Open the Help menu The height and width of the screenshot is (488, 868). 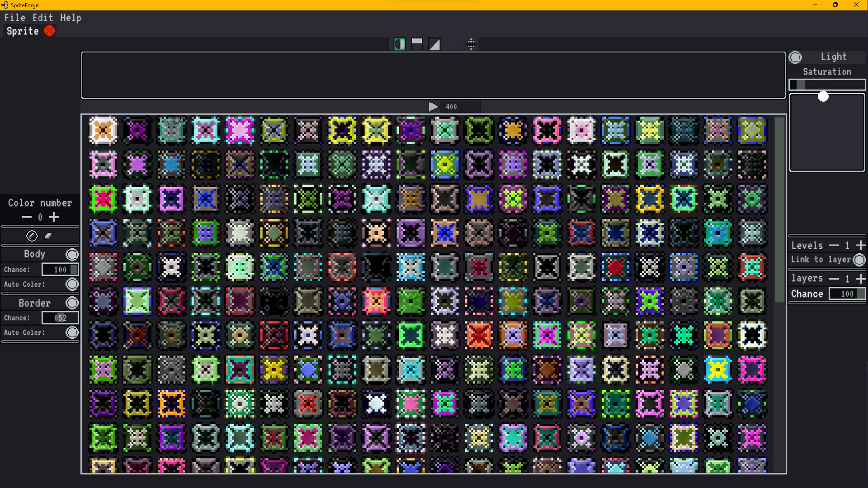tap(71, 18)
